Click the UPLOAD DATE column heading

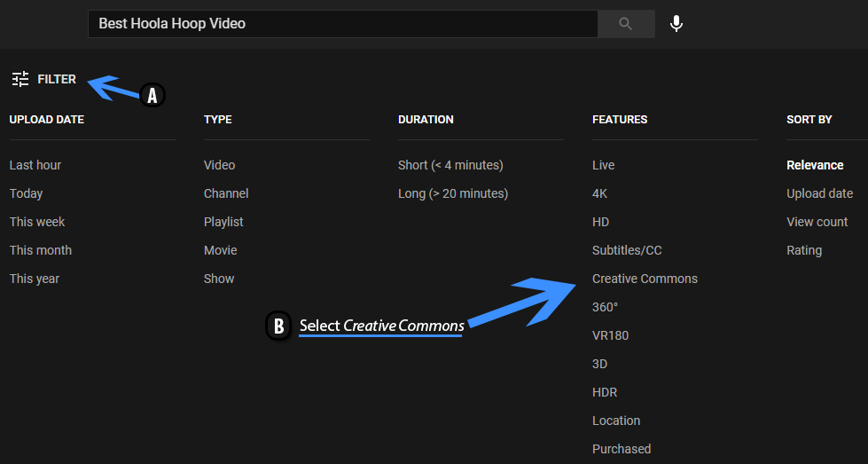[x=46, y=120]
